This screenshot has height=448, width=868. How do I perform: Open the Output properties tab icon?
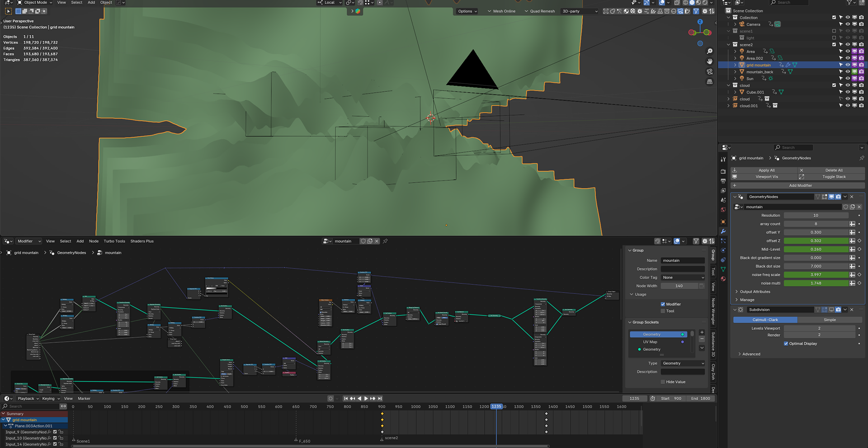click(723, 181)
